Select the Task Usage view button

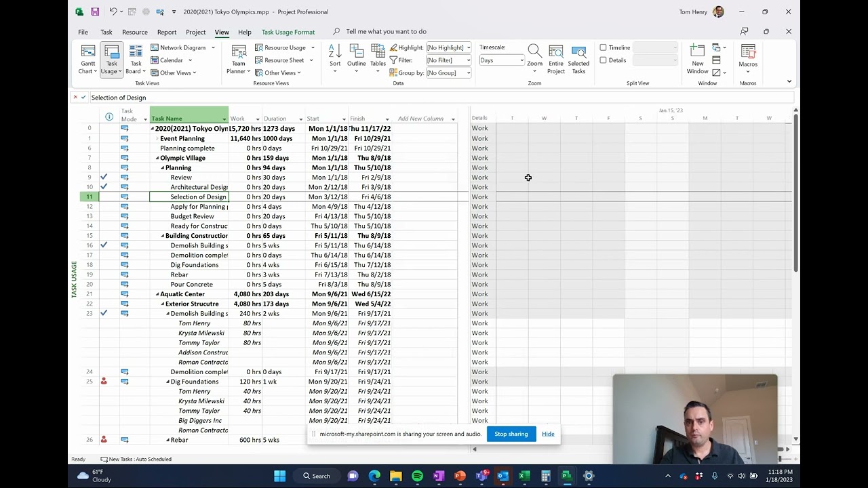point(111,60)
